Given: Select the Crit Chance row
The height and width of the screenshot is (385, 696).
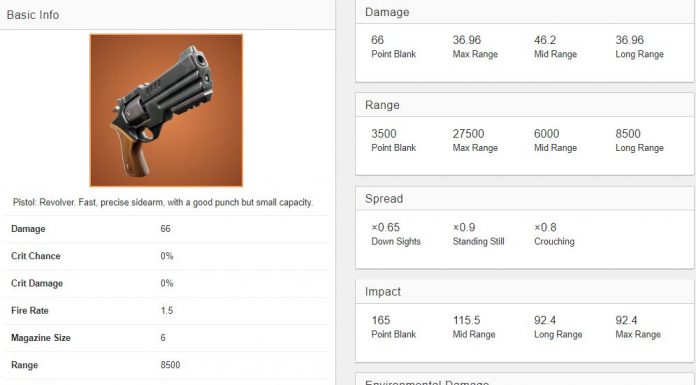Looking at the screenshot, I should click(x=166, y=256).
